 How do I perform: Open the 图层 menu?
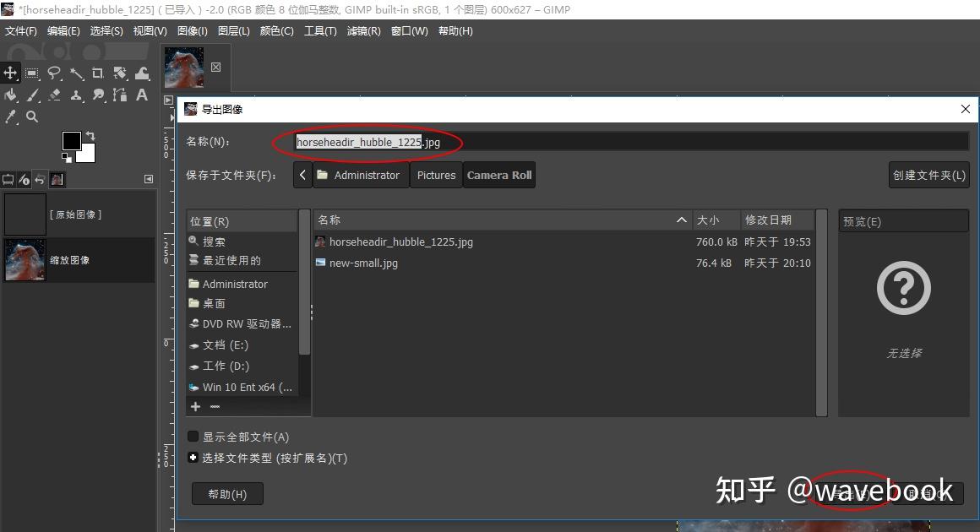pyautogui.click(x=233, y=30)
